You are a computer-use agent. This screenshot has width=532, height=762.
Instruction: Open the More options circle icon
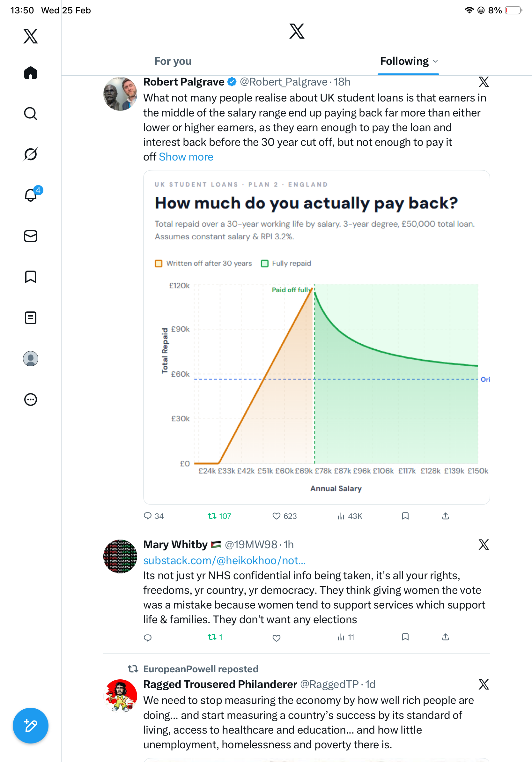click(31, 399)
